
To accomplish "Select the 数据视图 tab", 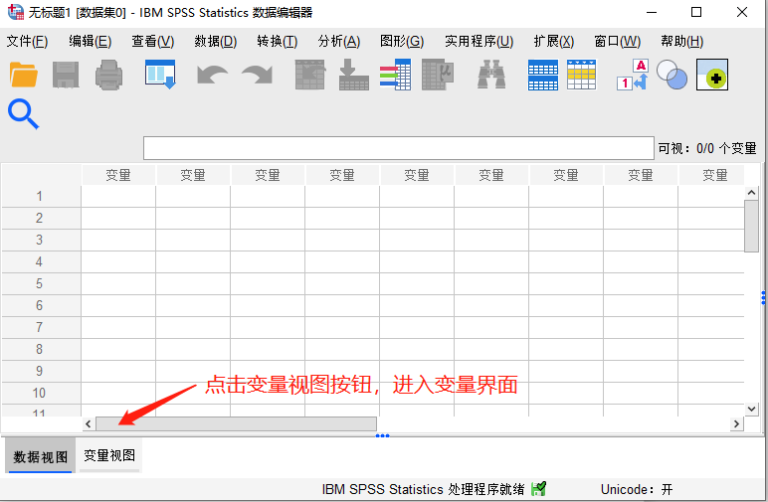I will pos(40,456).
